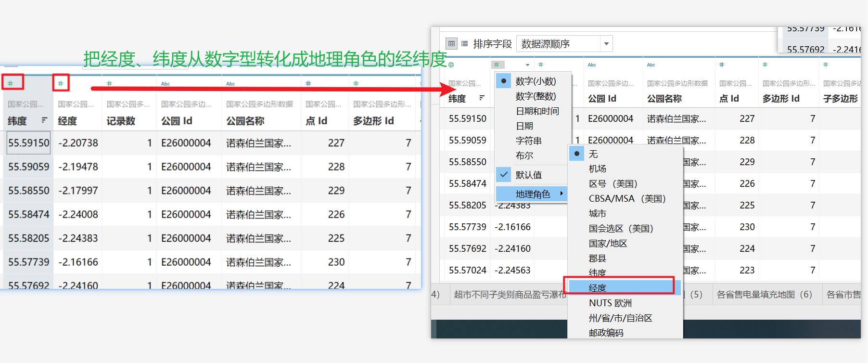The width and height of the screenshot is (868, 363).
Task: Choose 字符串 data type
Action: pyautogui.click(x=533, y=141)
